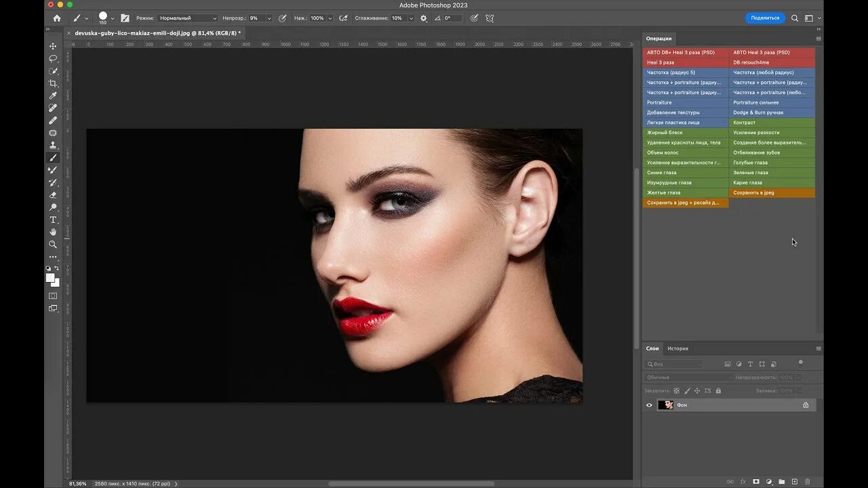
Task: Select the Crop tool
Action: pyautogui.click(x=53, y=83)
